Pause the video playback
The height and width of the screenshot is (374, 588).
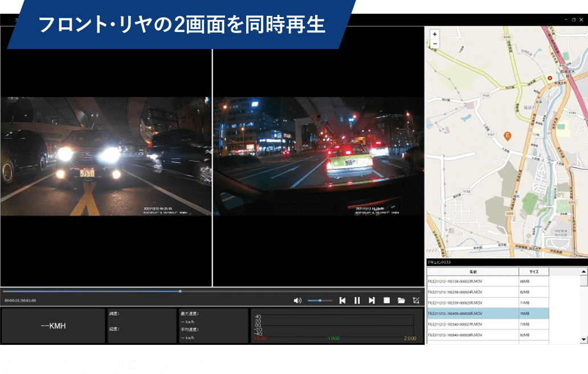tap(357, 300)
